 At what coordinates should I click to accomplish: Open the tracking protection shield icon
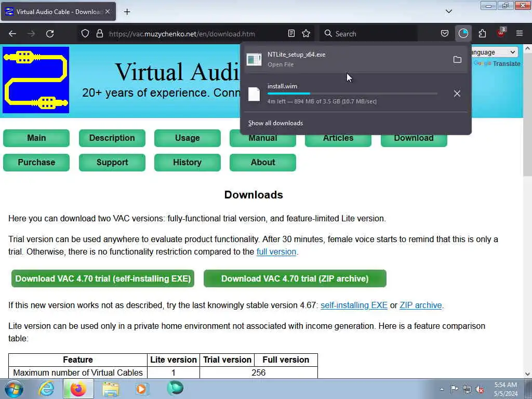point(85,34)
